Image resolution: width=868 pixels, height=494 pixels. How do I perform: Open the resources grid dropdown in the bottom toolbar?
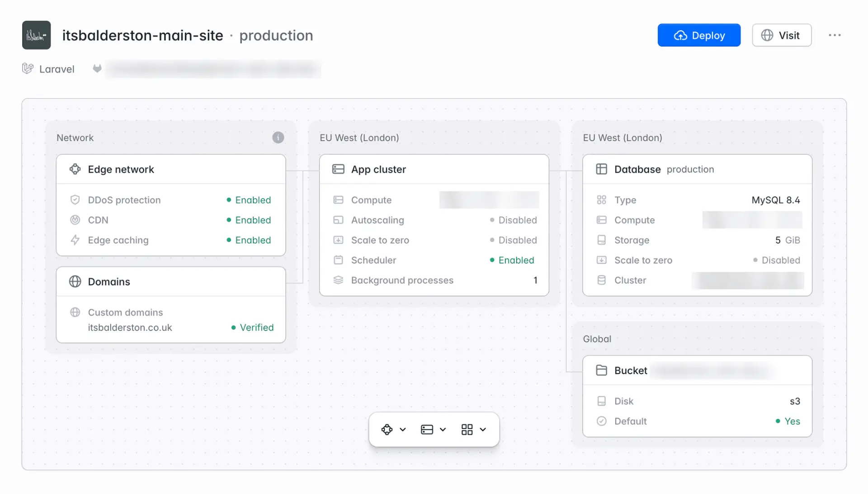[473, 429]
